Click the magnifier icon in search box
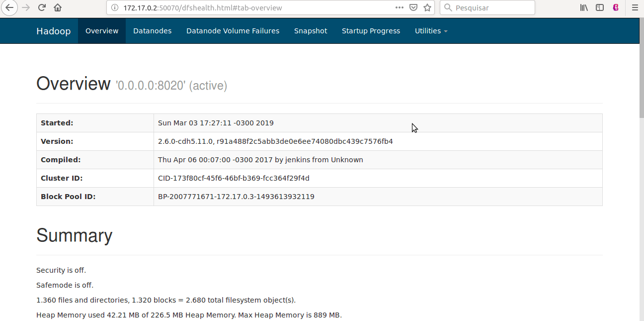 (448, 7)
